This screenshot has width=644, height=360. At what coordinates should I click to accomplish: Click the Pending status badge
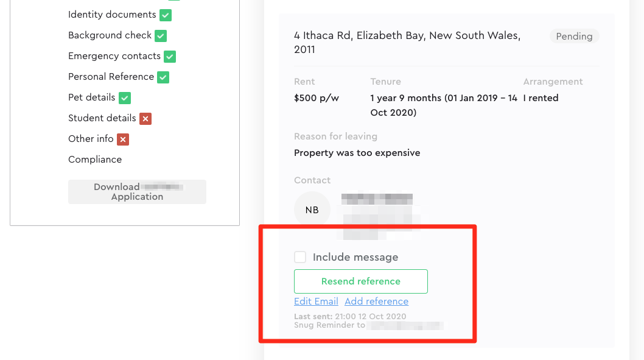[574, 37]
